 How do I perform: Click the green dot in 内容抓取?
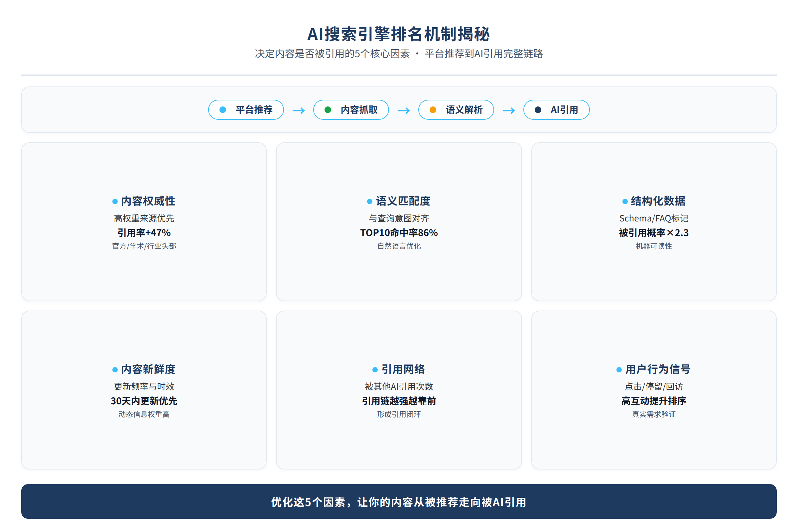tap(328, 110)
